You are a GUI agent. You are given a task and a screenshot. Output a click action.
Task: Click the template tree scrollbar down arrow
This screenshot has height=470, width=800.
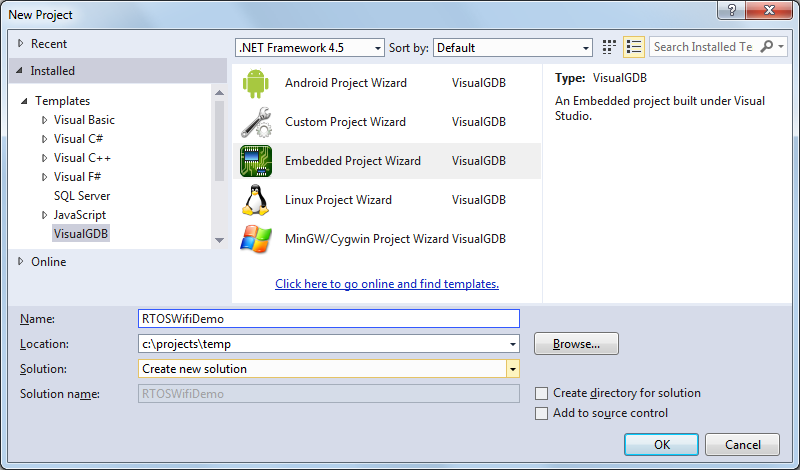tap(219, 240)
